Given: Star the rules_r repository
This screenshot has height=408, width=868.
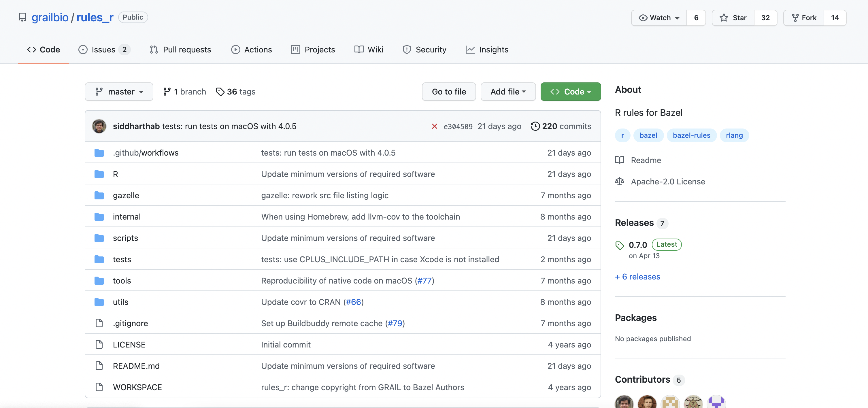Looking at the screenshot, I should (x=733, y=18).
